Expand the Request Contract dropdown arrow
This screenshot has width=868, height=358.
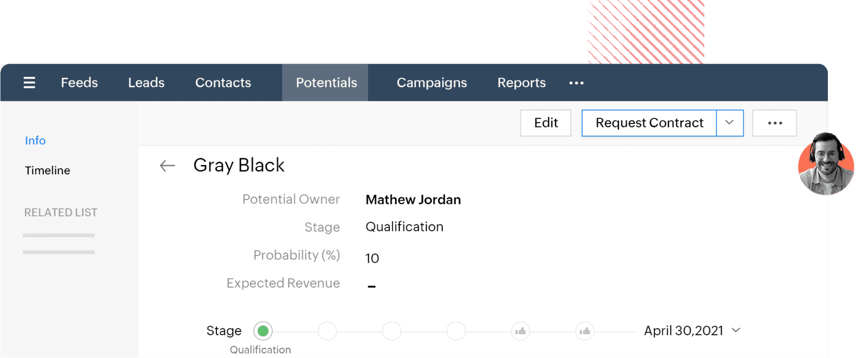point(730,123)
